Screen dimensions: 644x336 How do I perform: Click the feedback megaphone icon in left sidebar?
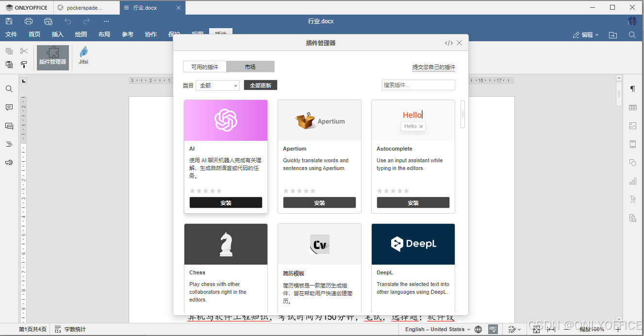tap(9, 162)
